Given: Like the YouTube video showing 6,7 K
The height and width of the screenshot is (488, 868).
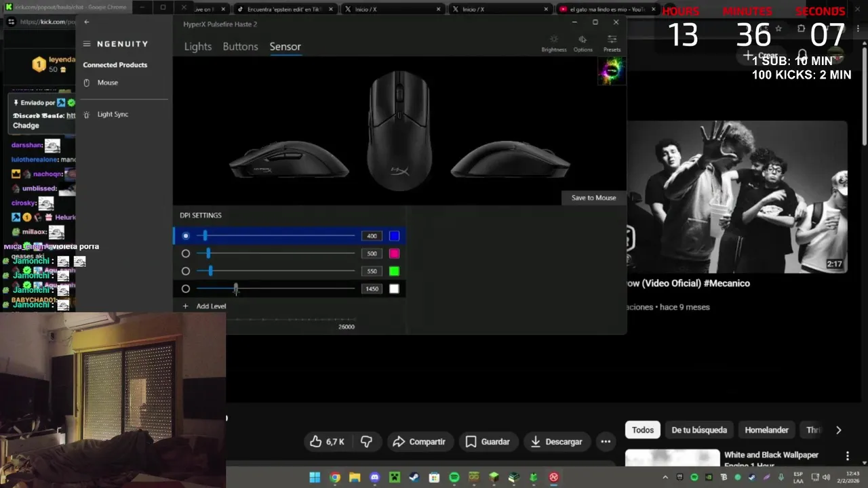Looking at the screenshot, I should tap(328, 442).
